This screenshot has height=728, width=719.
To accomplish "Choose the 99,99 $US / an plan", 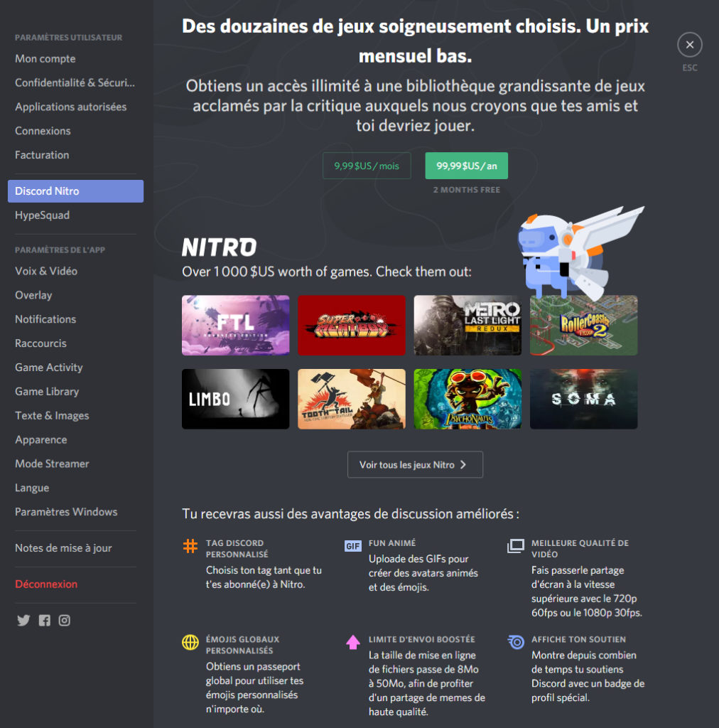I will click(466, 166).
